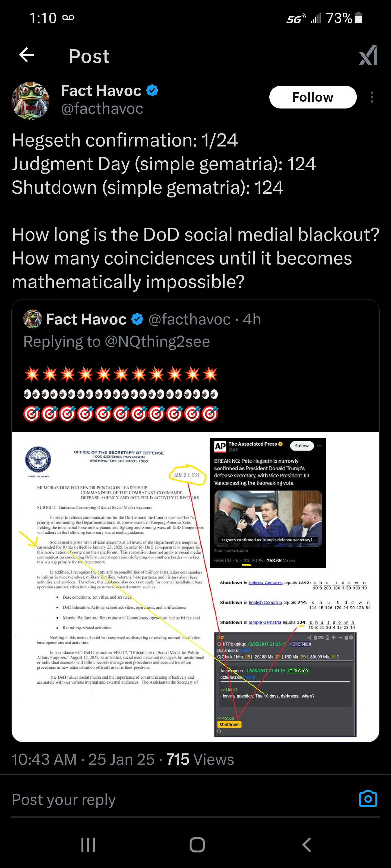Screen dimensions: 391x868
Task: Tap the quoted post's Fact Havoc name
Action: pos(86,319)
